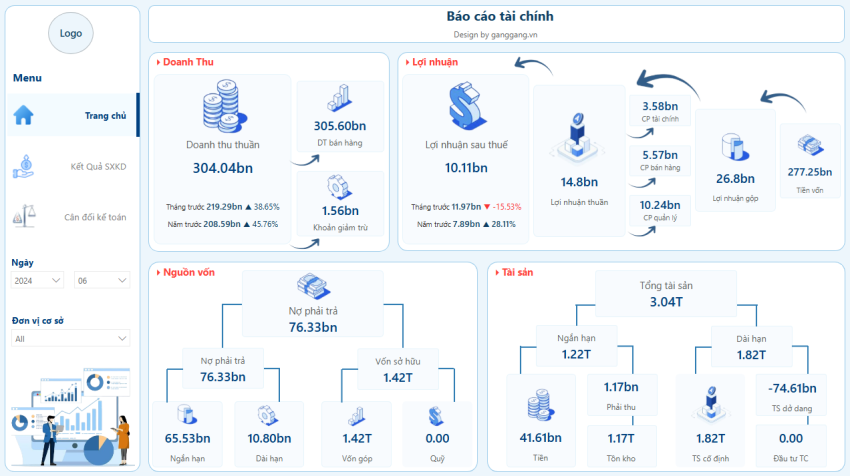Select the top Nợ phải trả 76.33bn card
Image resolution: width=850 pixels, height=476 pixels.
[x=313, y=304]
